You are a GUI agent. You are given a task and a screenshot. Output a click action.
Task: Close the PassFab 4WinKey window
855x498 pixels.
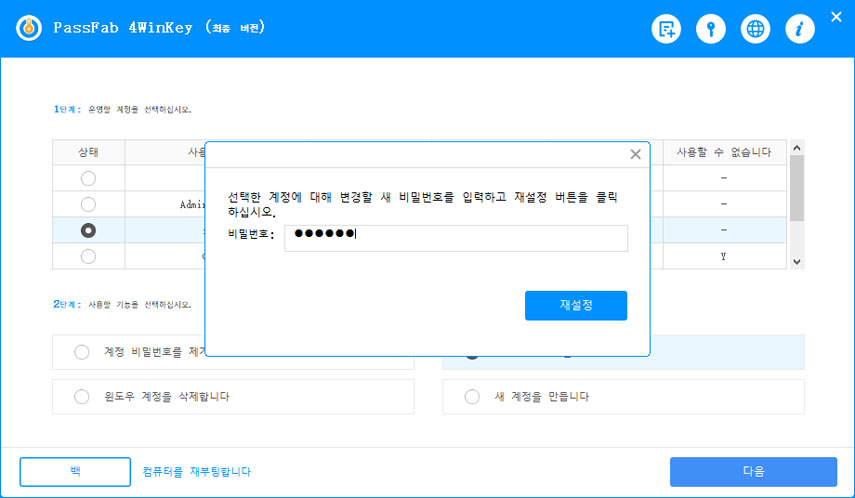(x=836, y=17)
